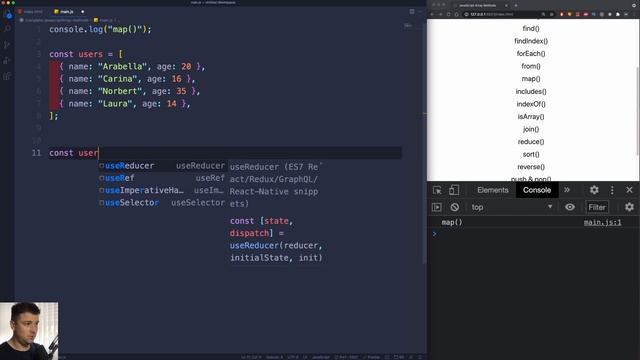Switch to the DevTools Console tab
This screenshot has width=640, height=360.
(537, 190)
